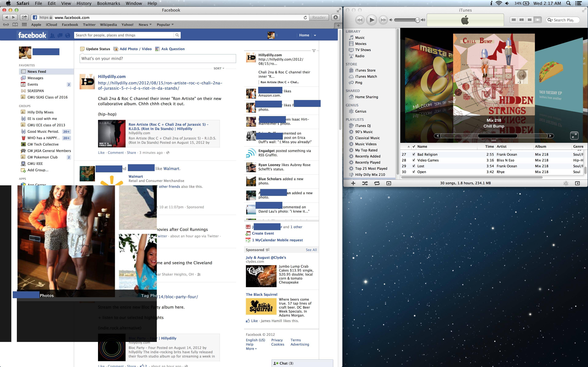Click the iTunes repeat icon
Screen dimensions: 588x367
[377, 183]
